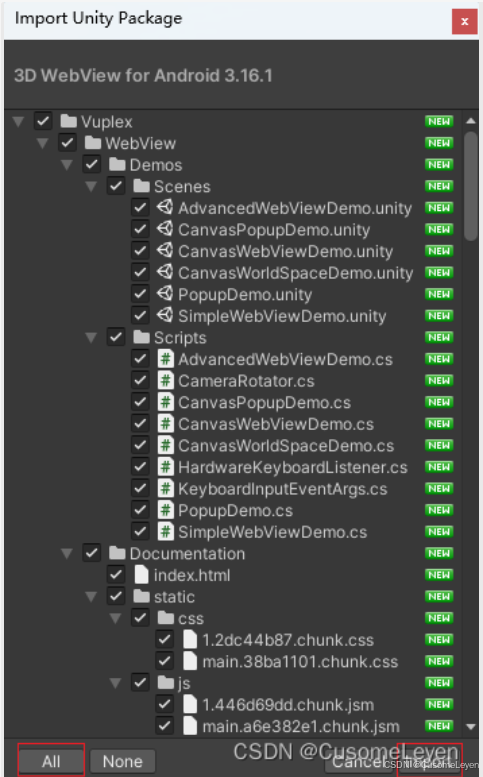Click the scene icon of CanvasWebViewDemo.unity
The width and height of the screenshot is (483, 777).
point(165,251)
